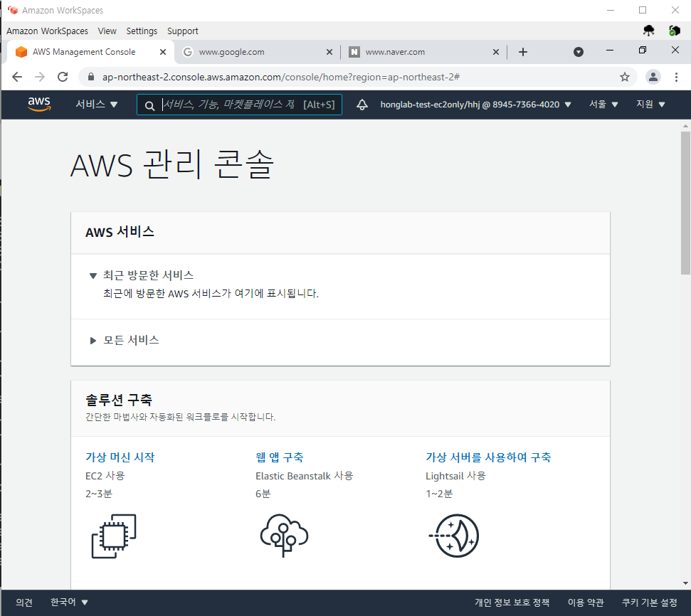Expand the 모든 서비스 section
691x616 pixels.
[93, 341]
